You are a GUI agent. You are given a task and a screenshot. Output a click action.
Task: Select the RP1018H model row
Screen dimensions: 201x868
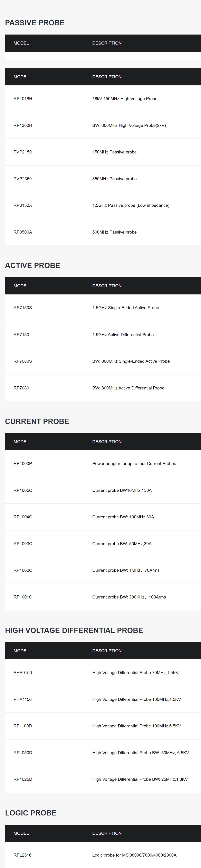click(103, 99)
